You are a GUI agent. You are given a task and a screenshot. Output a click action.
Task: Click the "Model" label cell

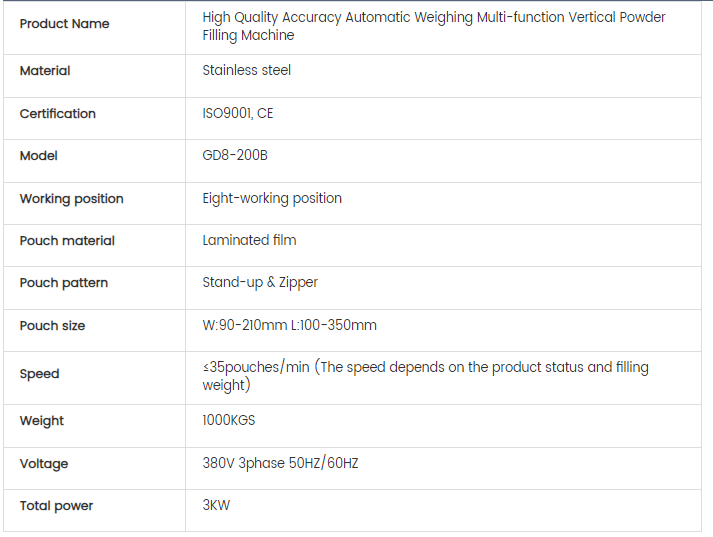pos(39,156)
